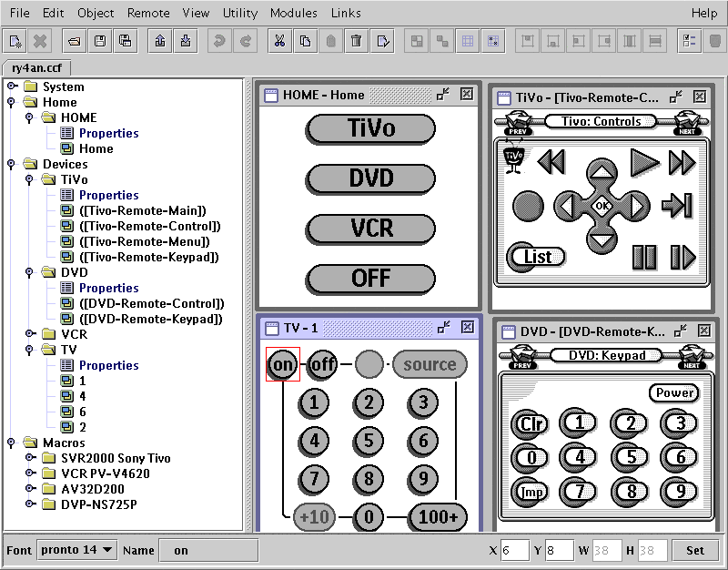Viewport: 728px width, 570px height.
Task: Open the Object menu
Action: point(96,13)
